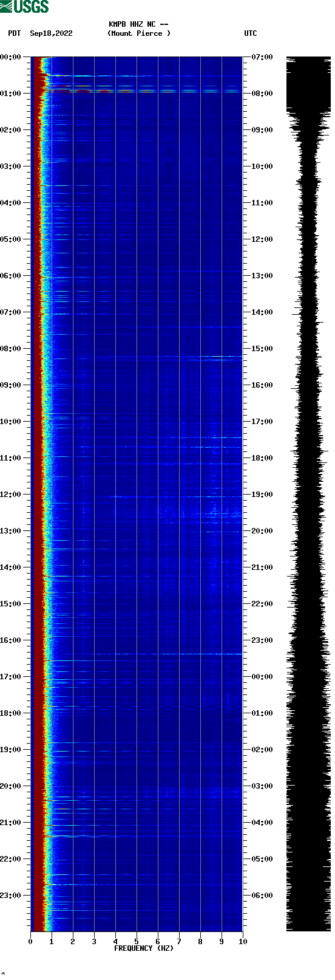Click the 17:00 UTC time label

tap(262, 422)
